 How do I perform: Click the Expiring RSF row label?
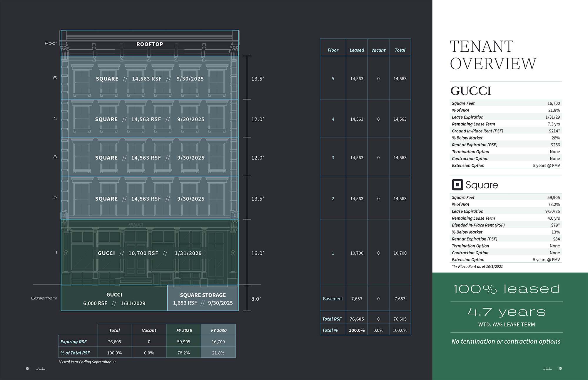pyautogui.click(x=73, y=342)
